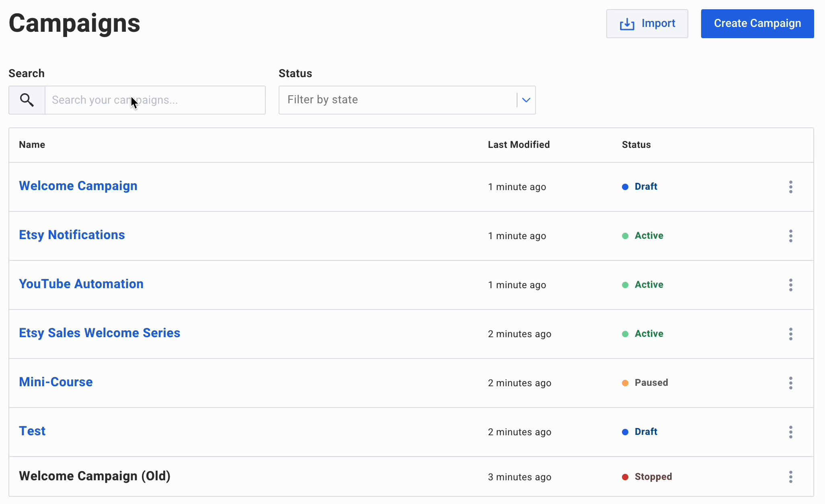Click three-dot menu icon for Welcome Campaign
Viewport: 825px width, 504px height.
point(791,186)
